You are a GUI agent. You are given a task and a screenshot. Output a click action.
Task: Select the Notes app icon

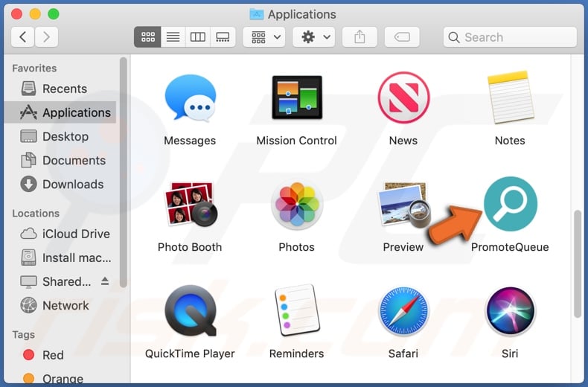click(510, 97)
